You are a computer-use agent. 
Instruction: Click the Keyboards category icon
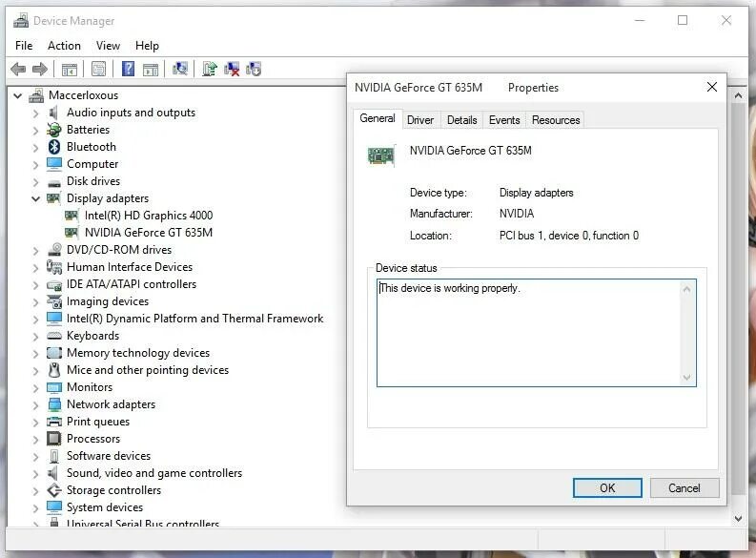click(x=54, y=336)
